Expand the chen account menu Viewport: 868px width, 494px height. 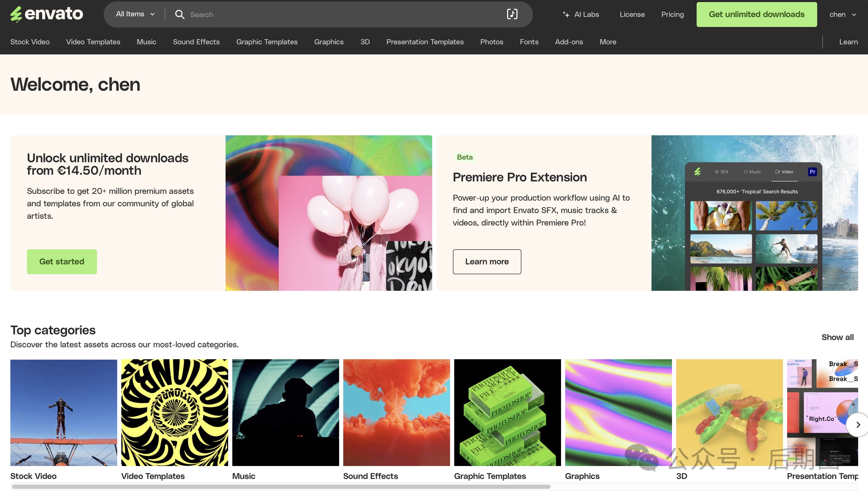pos(843,14)
